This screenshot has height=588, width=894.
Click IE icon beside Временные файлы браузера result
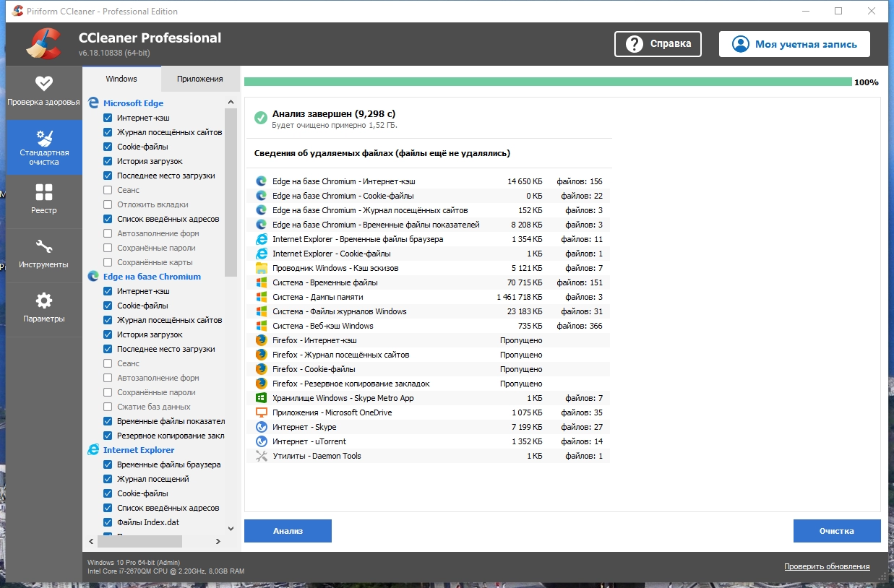point(261,239)
